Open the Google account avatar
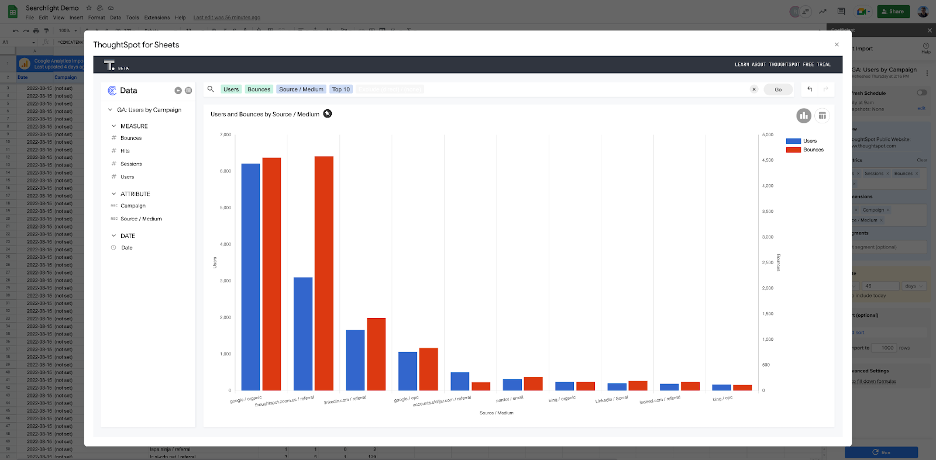 click(x=923, y=11)
